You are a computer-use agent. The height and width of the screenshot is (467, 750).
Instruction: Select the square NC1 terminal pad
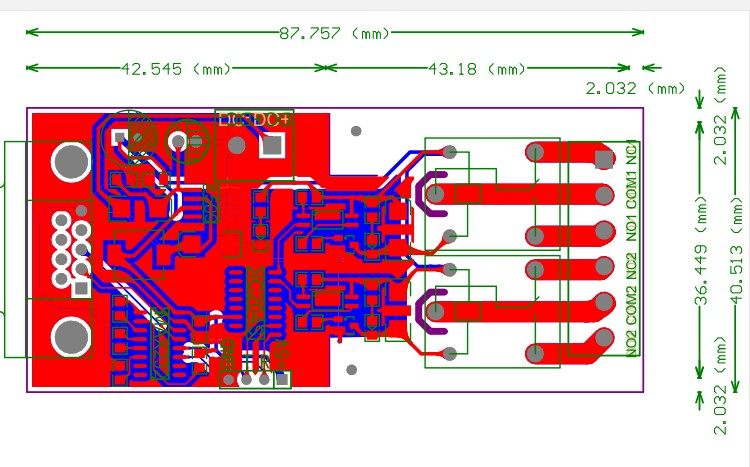pyautogui.click(x=604, y=159)
